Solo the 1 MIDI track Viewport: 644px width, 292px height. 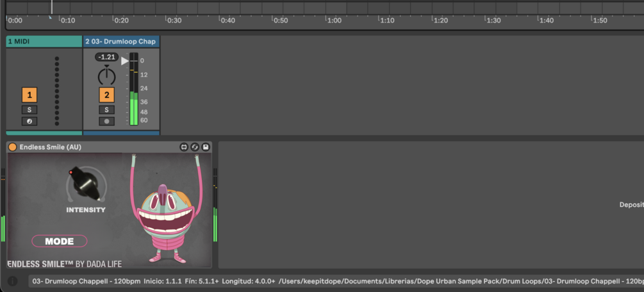(x=29, y=109)
